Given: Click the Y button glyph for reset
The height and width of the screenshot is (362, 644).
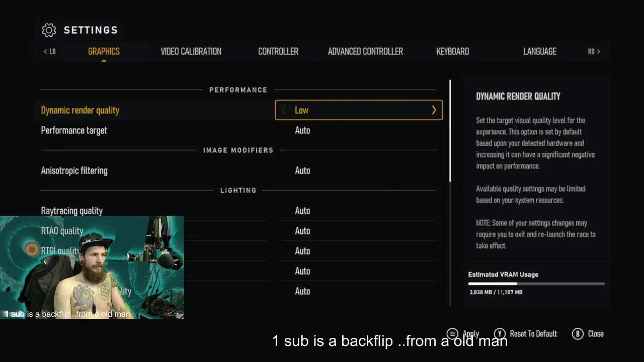Looking at the screenshot, I should (499, 334).
